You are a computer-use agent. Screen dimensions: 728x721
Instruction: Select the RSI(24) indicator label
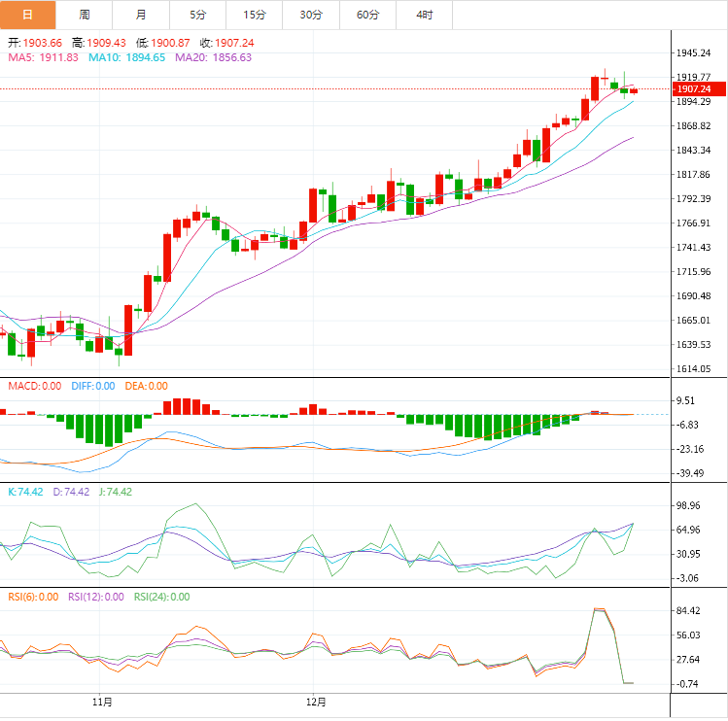(161, 597)
